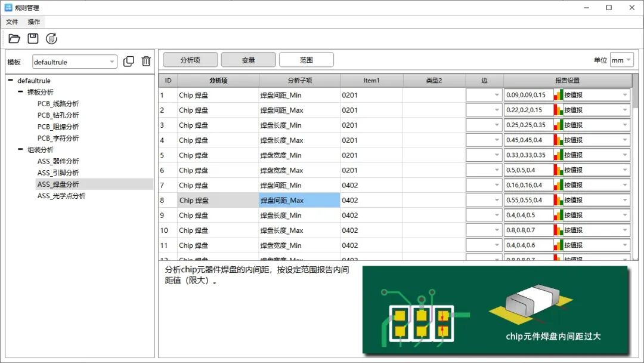Copy the template using the duplicate icon
The height and width of the screenshot is (363, 644).
coord(129,61)
